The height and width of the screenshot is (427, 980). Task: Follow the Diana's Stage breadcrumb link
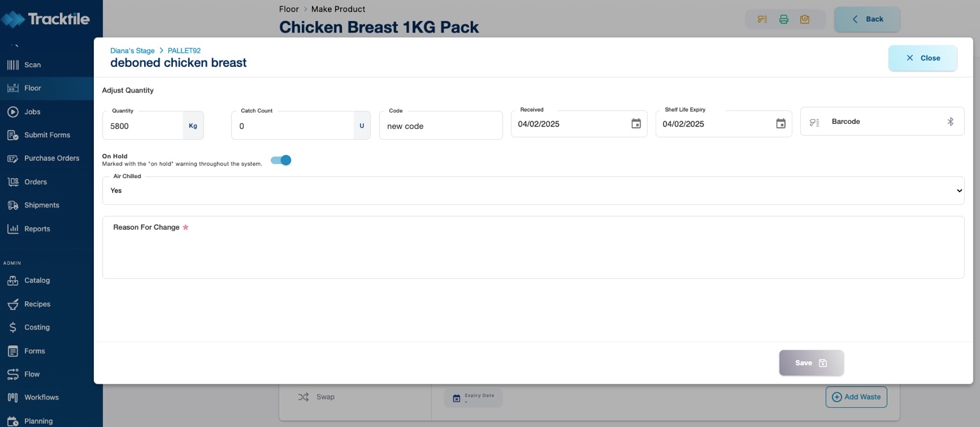click(132, 50)
